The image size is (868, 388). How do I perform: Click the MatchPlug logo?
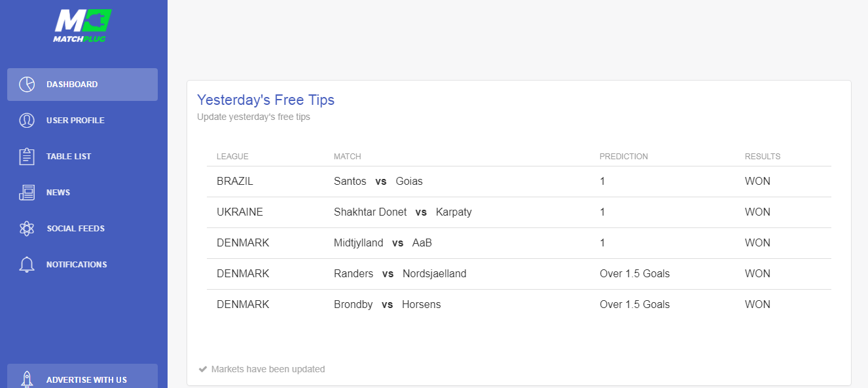coord(82,26)
